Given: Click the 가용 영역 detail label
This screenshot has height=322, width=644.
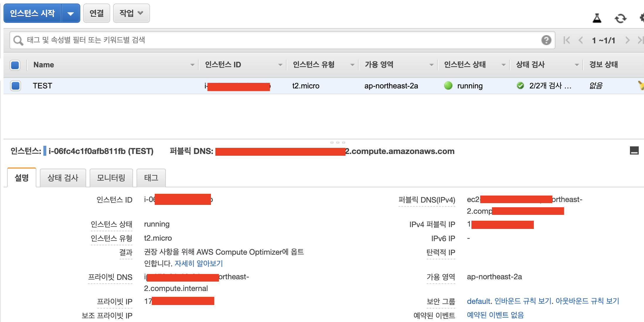Looking at the screenshot, I should [441, 277].
